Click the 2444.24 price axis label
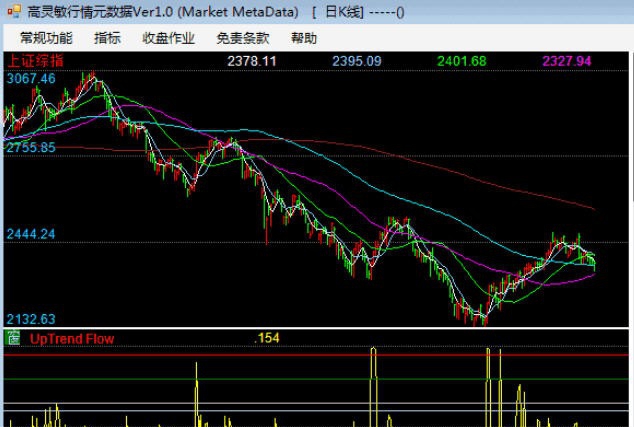This screenshot has width=634, height=427. tap(30, 233)
